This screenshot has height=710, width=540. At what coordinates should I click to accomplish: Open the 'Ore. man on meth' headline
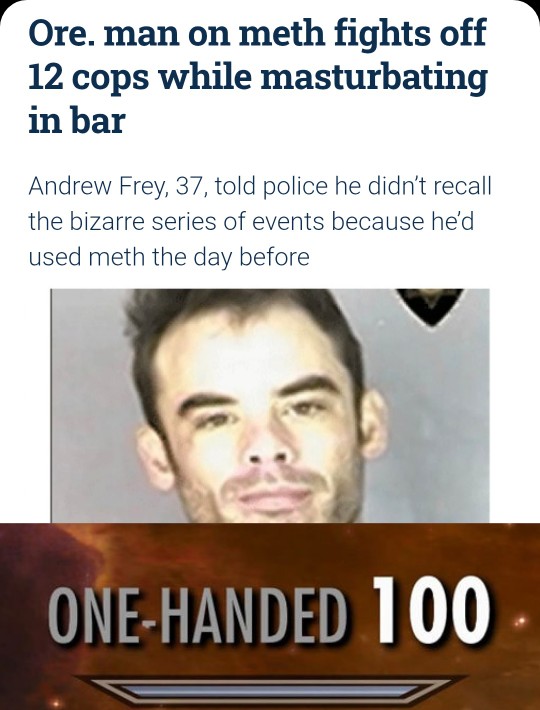coord(258,76)
